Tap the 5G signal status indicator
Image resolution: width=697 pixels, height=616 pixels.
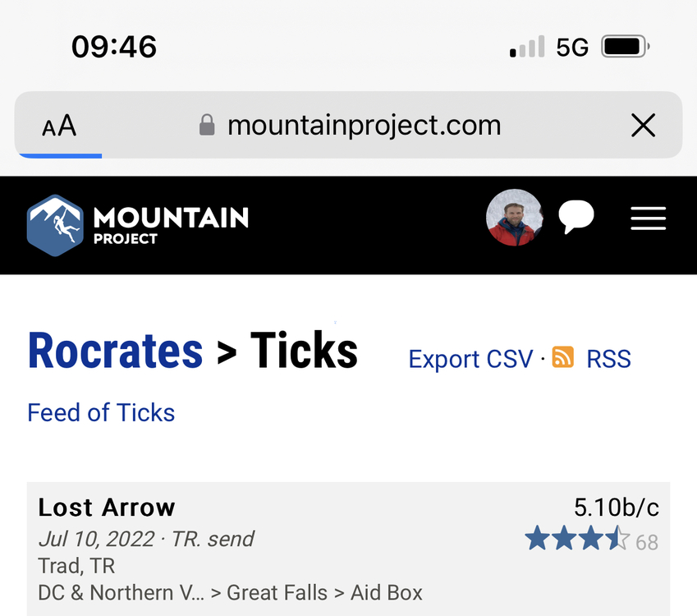(572, 48)
